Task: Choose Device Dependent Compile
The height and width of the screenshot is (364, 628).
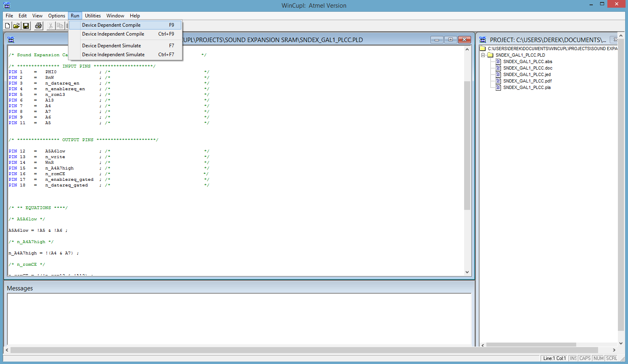Action: (x=111, y=25)
